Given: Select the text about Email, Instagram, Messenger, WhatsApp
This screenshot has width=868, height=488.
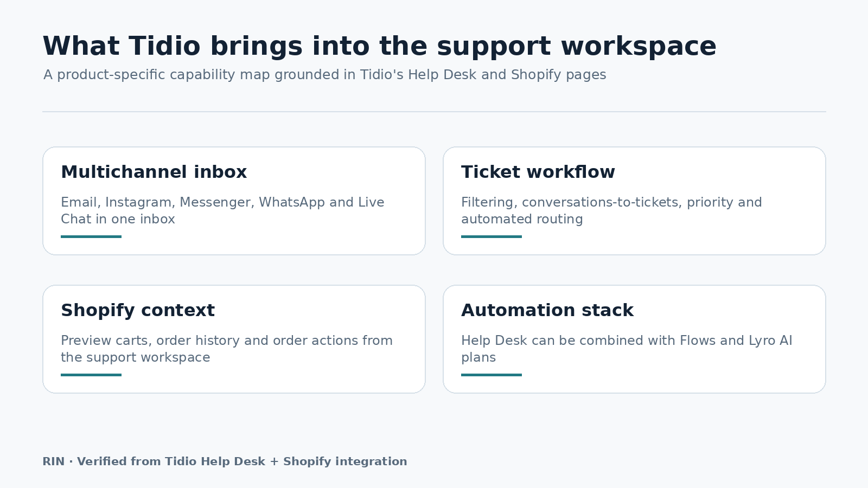Looking at the screenshot, I should [222, 210].
